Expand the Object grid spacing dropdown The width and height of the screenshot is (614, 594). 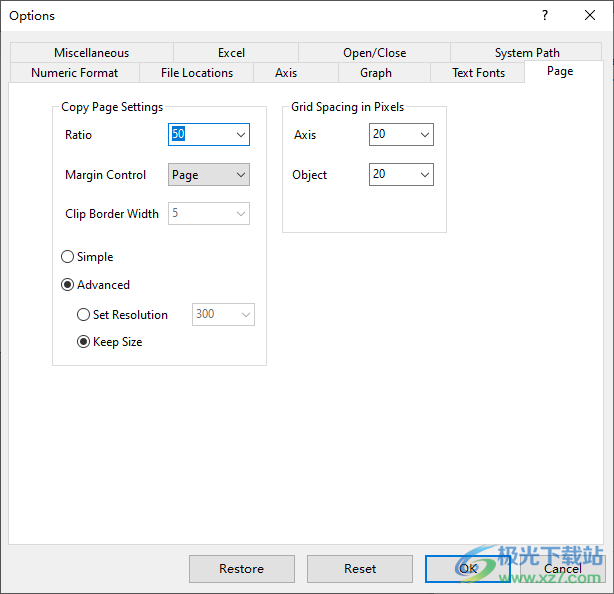(425, 175)
